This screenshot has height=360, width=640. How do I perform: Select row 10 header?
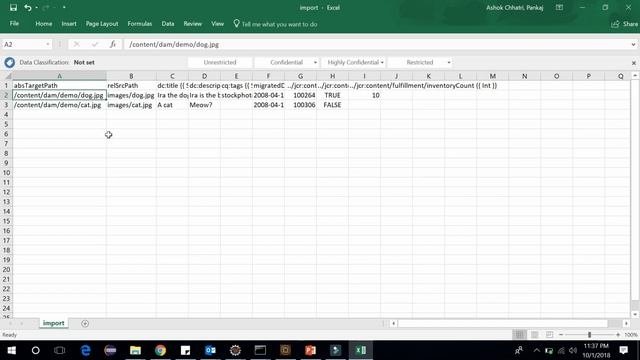pyautogui.click(x=6, y=173)
